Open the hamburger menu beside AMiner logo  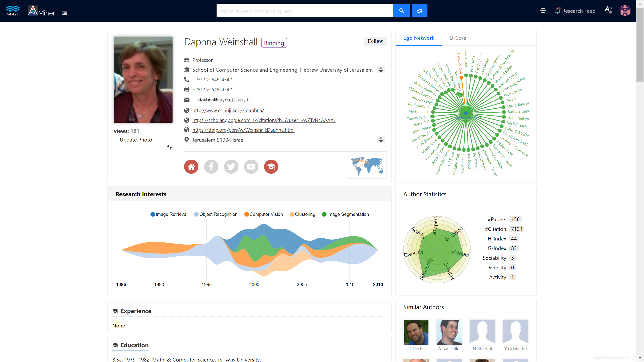coord(64,13)
